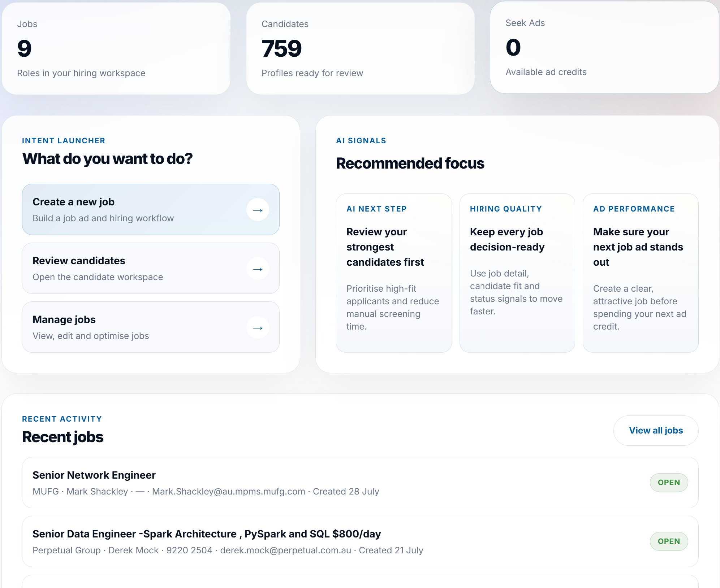Click 'Create a clear, attractive job' description
The height and width of the screenshot is (588, 720).
point(640,308)
